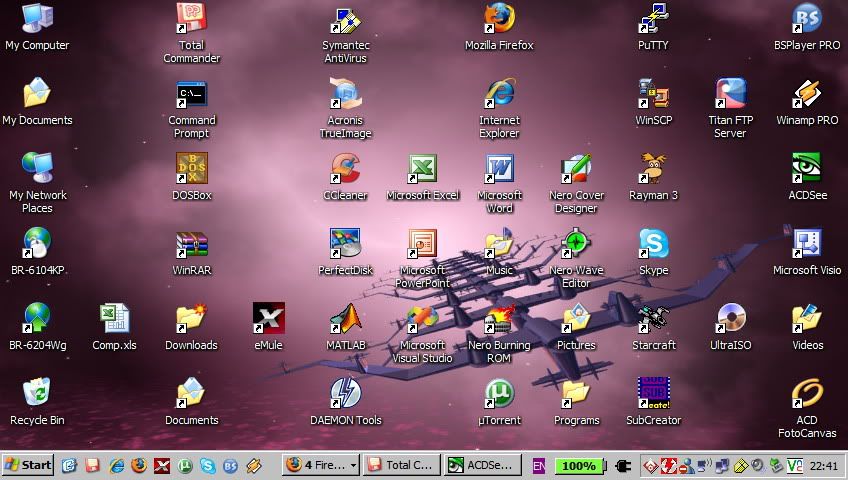Click the 100% battery meter
The image size is (848, 480).
[x=579, y=465]
